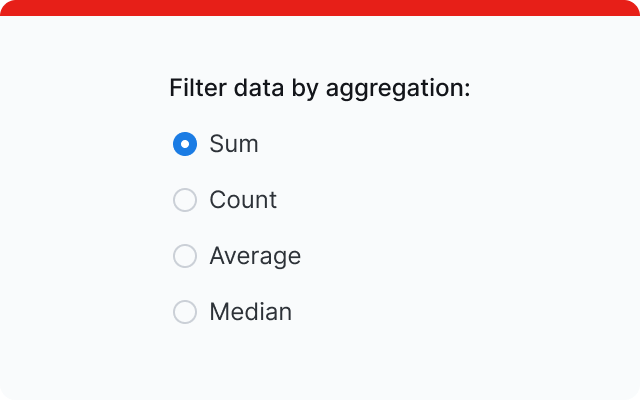Click the Count label text
The image size is (640, 400).
click(243, 200)
